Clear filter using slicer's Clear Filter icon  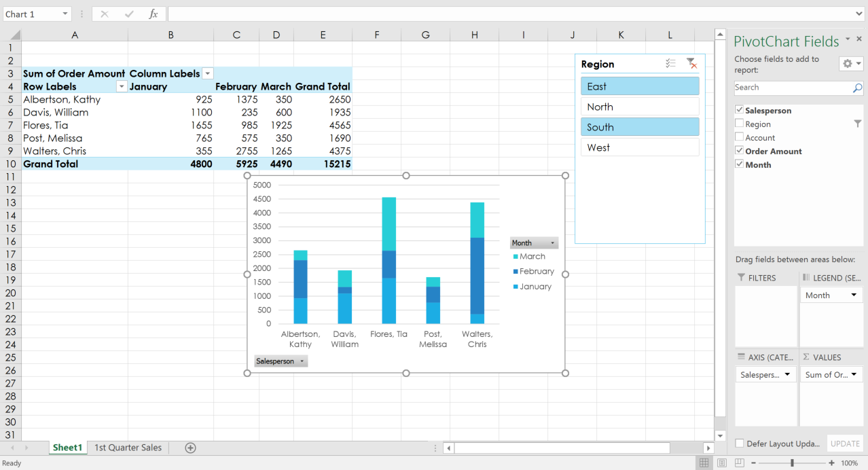coord(692,63)
